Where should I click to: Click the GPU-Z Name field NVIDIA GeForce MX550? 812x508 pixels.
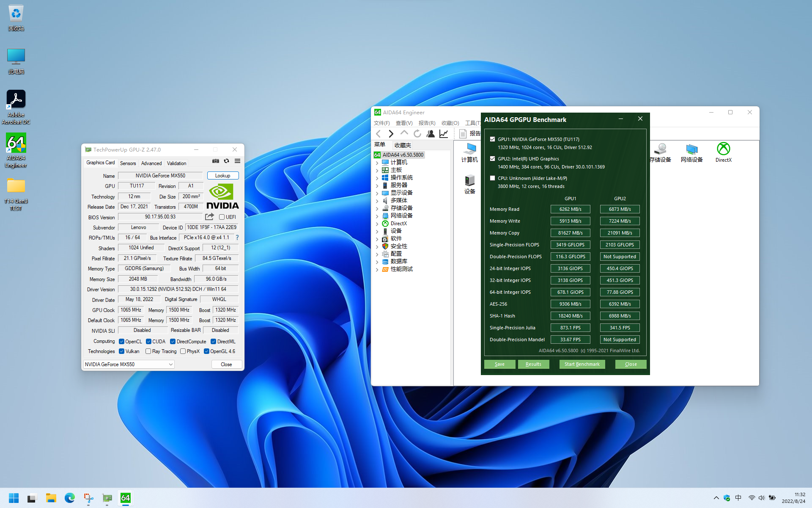[x=160, y=176]
